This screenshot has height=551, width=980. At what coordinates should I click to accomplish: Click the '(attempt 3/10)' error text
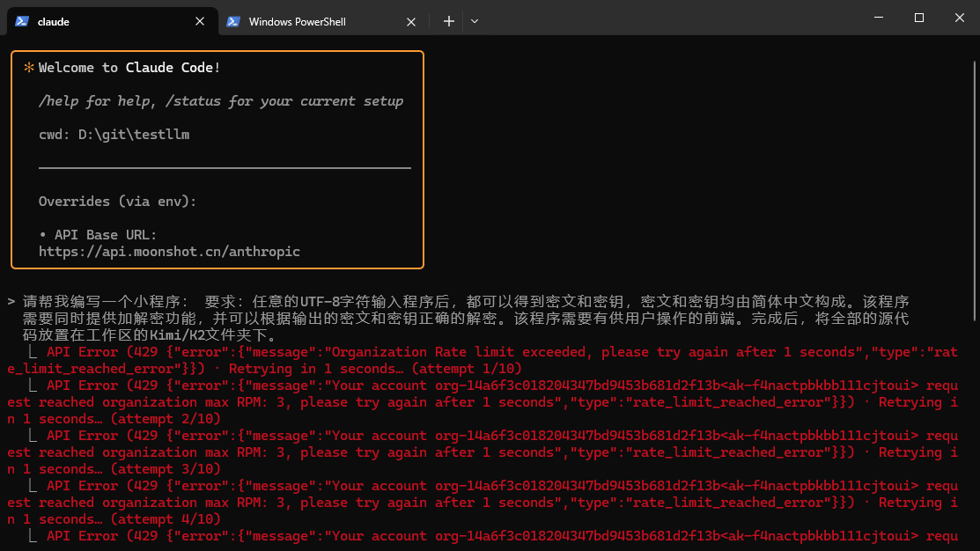166,468
